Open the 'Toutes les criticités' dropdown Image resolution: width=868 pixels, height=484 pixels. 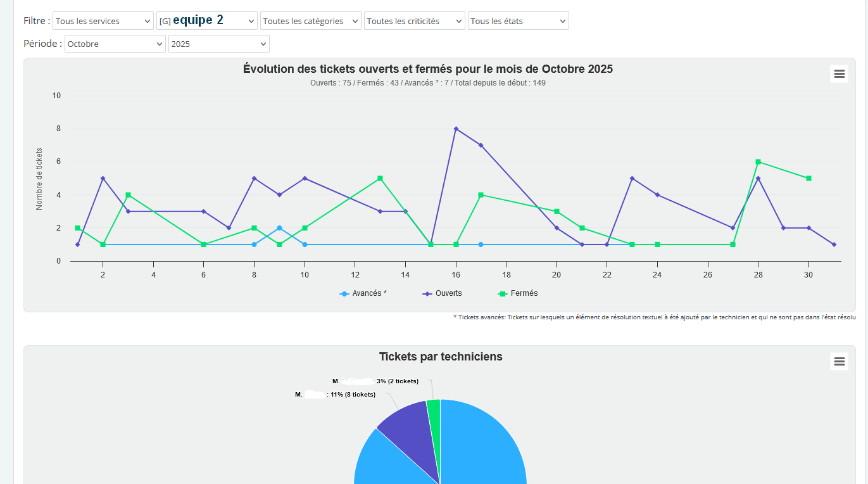414,21
